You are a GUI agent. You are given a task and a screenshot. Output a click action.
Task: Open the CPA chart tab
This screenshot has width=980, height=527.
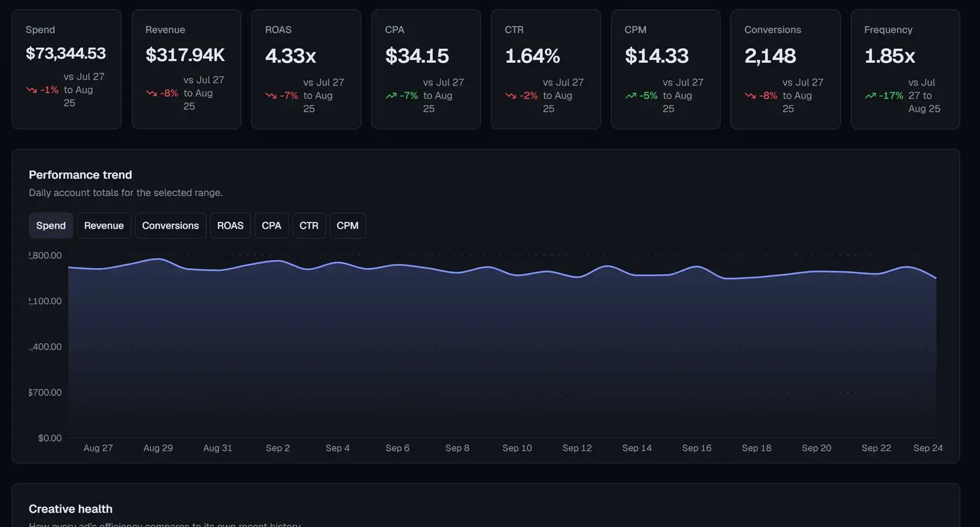271,225
